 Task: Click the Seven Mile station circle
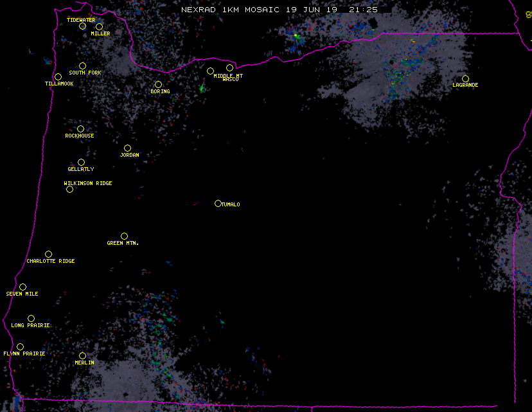(22, 287)
